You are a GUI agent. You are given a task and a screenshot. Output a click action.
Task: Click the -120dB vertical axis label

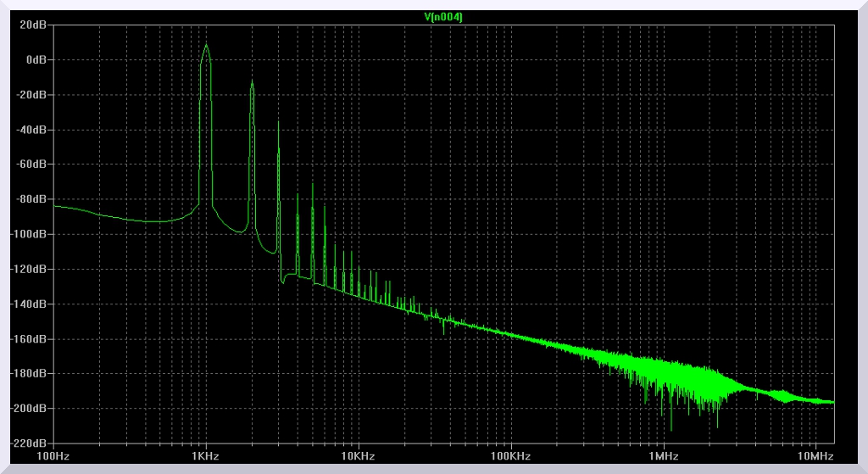(31, 269)
